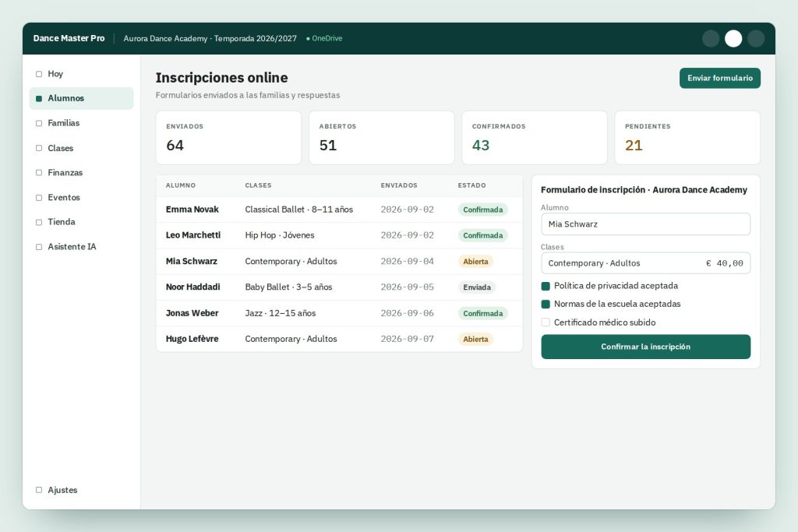Click Baby Ballet · 3–5 años cell
Viewport: 798px width, 532px height.
pyautogui.click(x=288, y=287)
